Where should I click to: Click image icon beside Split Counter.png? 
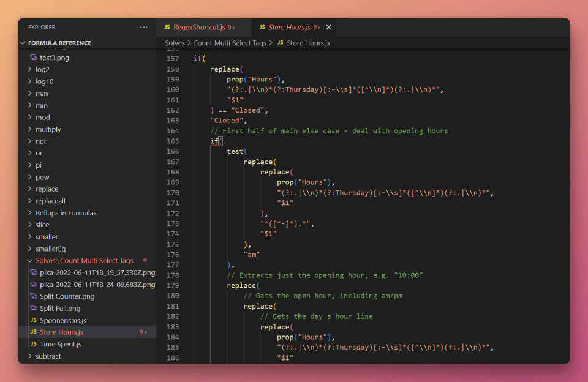click(33, 296)
